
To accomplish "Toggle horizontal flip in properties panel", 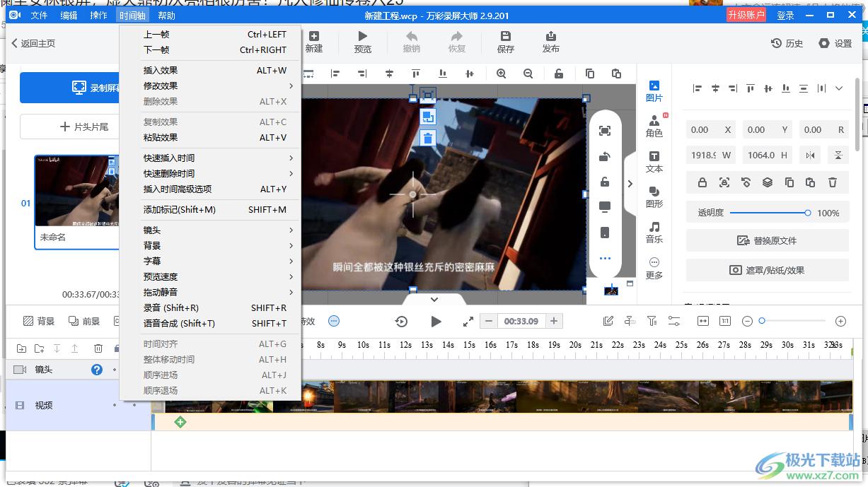I will [x=810, y=155].
